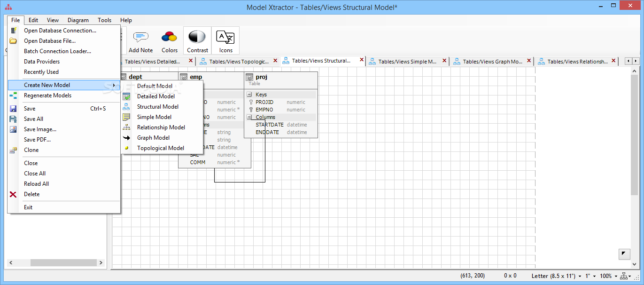Click the Save All icon

(x=14, y=119)
